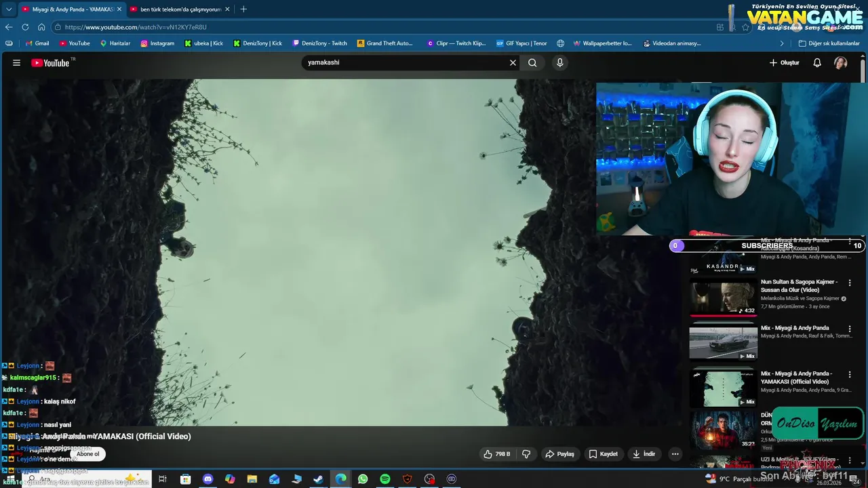Close the ben türk telekom'da tab
Screen dimensions: 868x488
pyautogui.click(x=227, y=9)
